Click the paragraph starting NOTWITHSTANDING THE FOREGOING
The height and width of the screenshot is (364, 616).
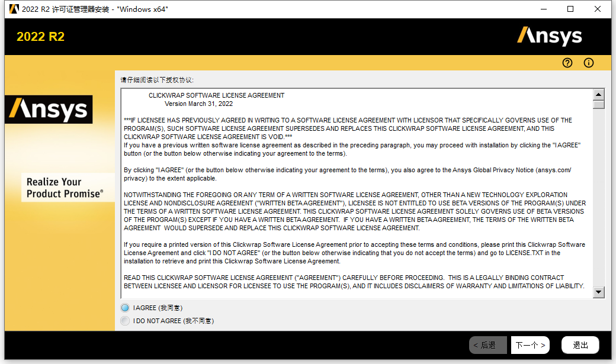pyautogui.click(x=355, y=211)
